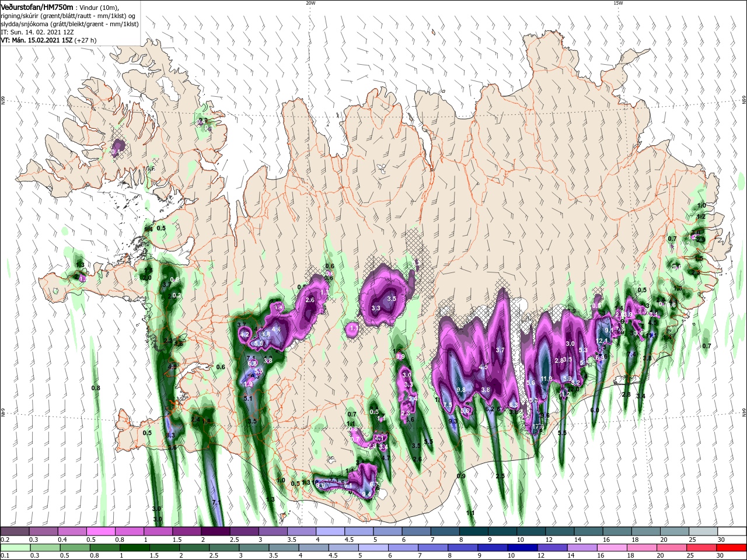Click the '2.4' precipitation value on the map
This screenshot has height=560, width=747.
pos(196,419)
